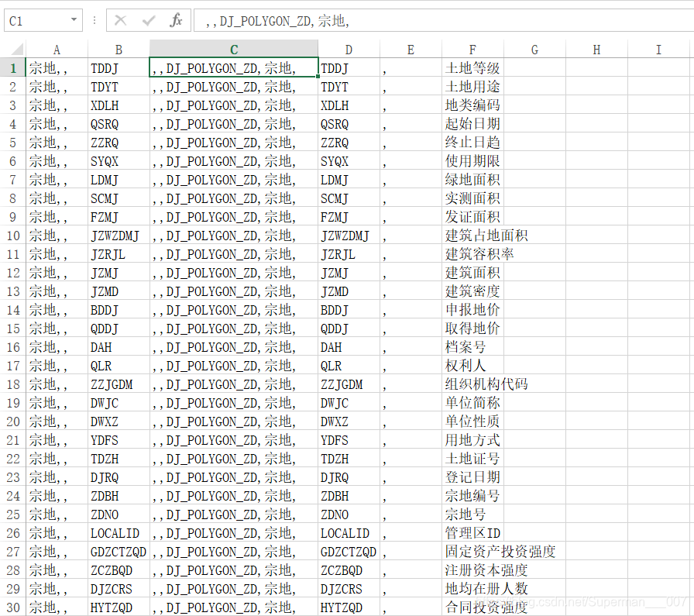
Task: Click cell D26 containing LOCALID
Action: pos(349,533)
